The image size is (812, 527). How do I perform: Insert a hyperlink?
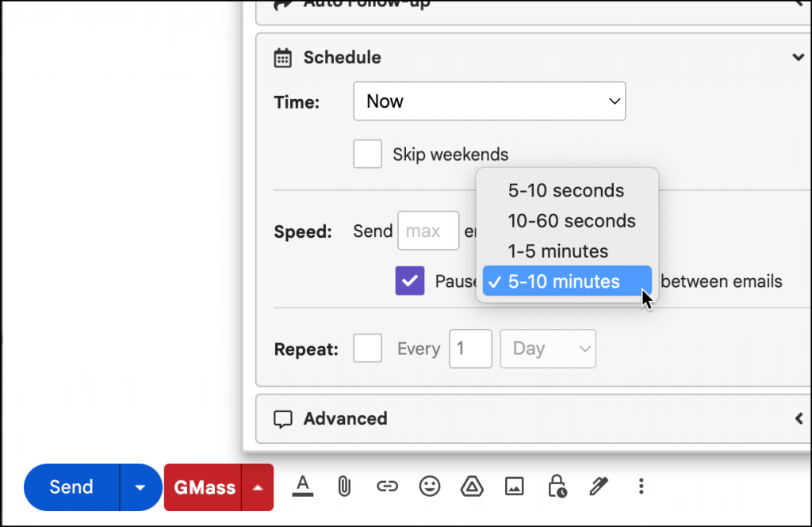[387, 487]
